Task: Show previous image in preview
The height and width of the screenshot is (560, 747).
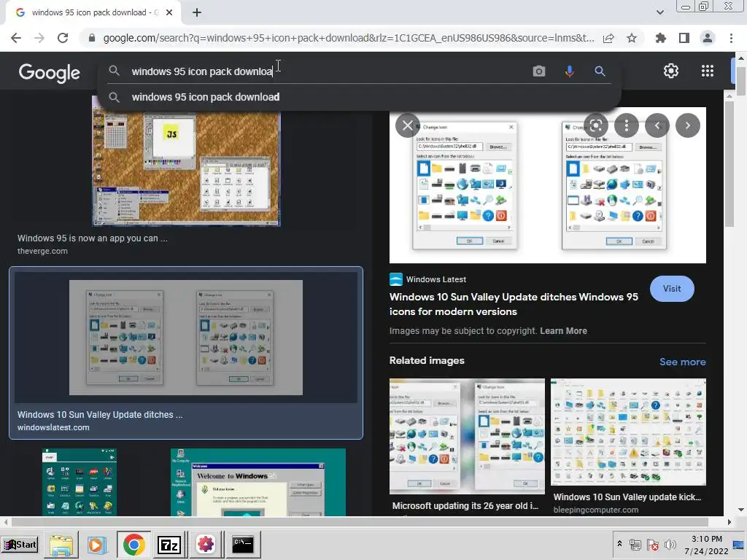Action: [x=657, y=125]
